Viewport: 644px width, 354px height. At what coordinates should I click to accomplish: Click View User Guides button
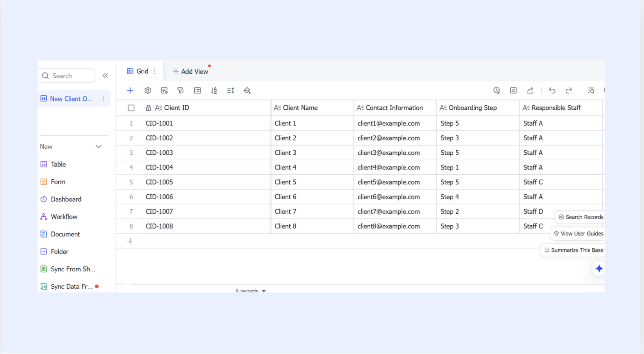coord(578,233)
